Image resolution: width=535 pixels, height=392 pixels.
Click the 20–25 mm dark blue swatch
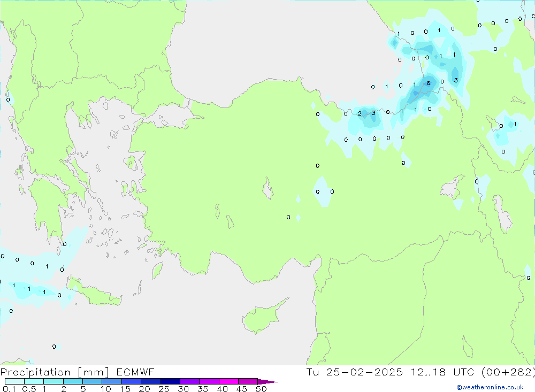click(x=151, y=381)
